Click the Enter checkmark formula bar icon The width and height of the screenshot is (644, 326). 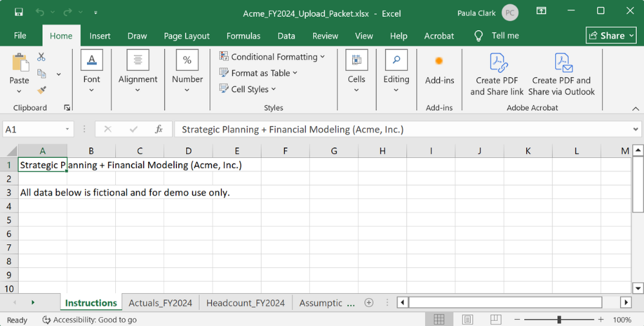click(133, 129)
